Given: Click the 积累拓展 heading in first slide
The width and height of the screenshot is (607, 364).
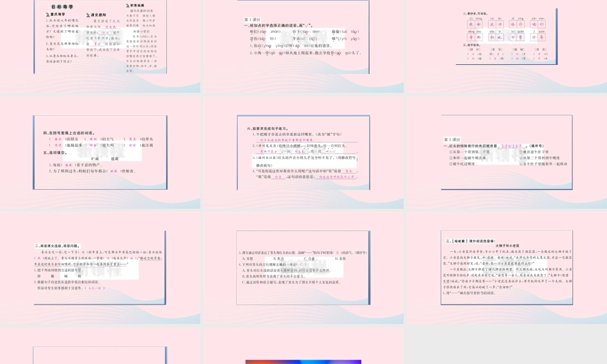Looking at the screenshot, I should (135, 5).
